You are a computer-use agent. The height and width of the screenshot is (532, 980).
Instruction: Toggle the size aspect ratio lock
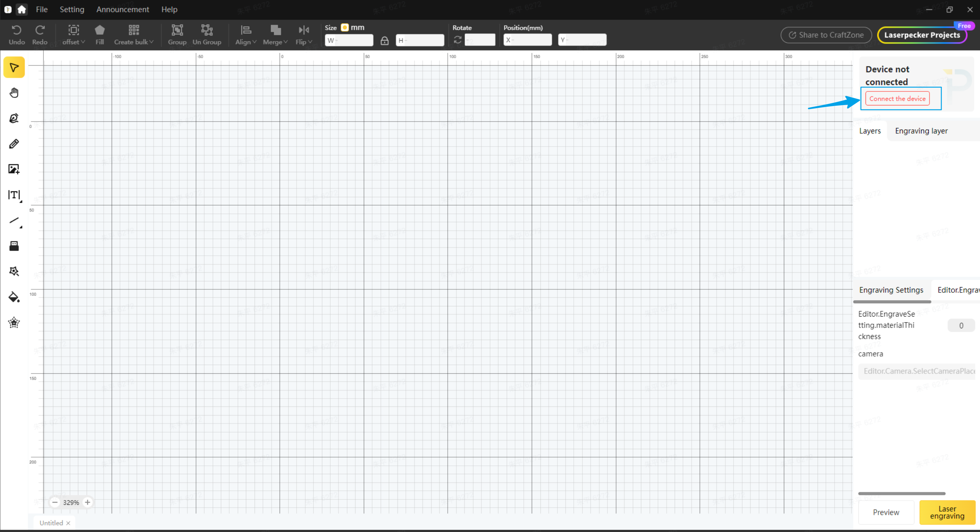(x=384, y=40)
